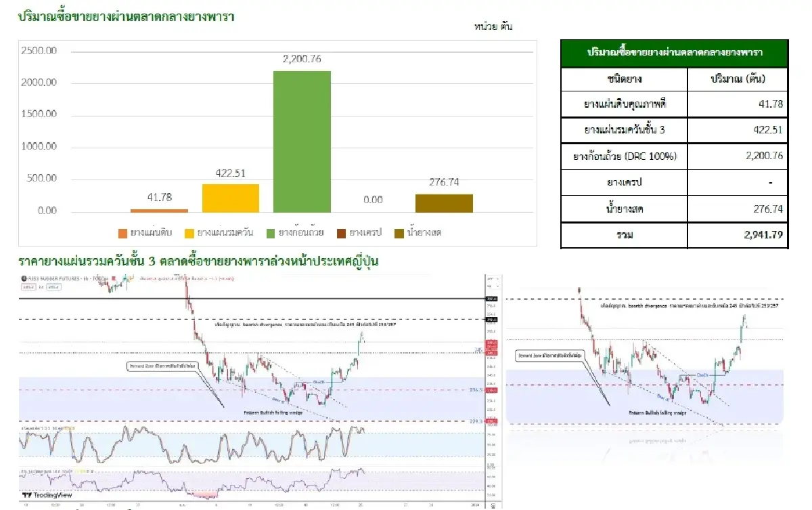This screenshot has height=510, width=812.
Task: Click the olive น้ำยางสด legend swatch
Action: (x=399, y=233)
